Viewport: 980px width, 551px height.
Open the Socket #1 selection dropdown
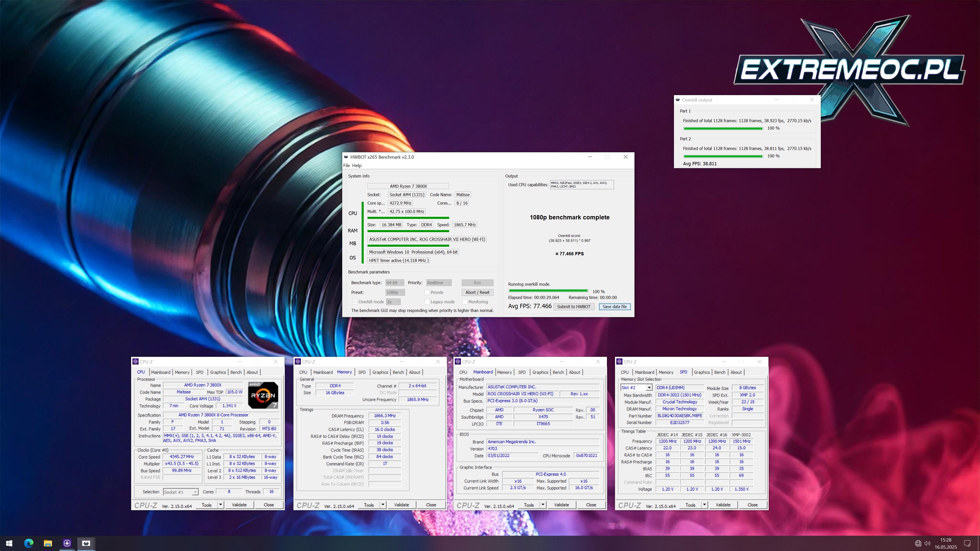(181, 492)
